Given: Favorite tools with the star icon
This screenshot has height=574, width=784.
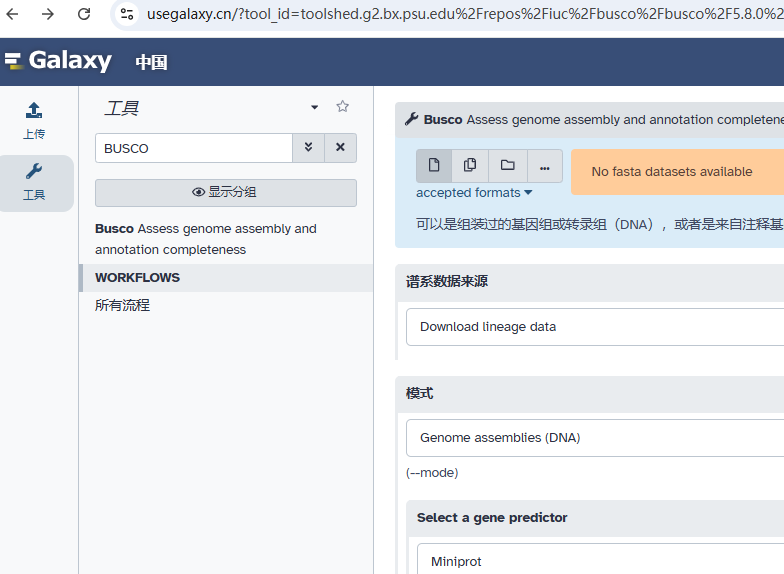Looking at the screenshot, I should pyautogui.click(x=342, y=107).
